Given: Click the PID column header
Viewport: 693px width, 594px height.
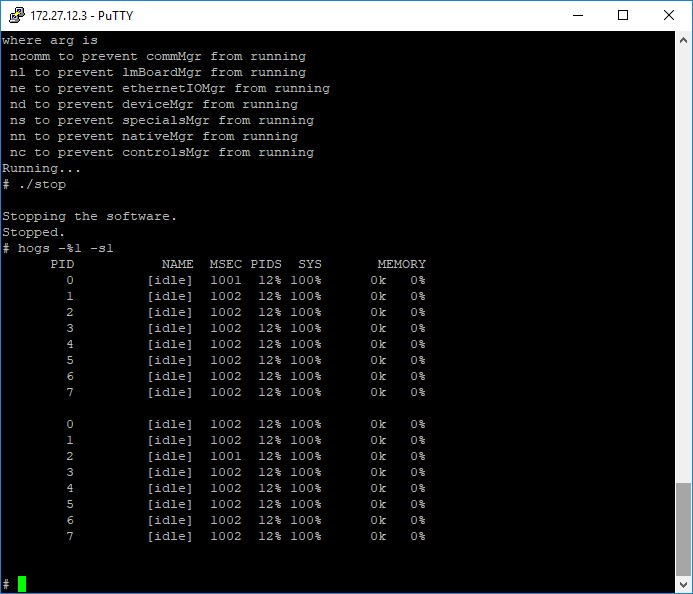Looking at the screenshot, I should [62, 264].
